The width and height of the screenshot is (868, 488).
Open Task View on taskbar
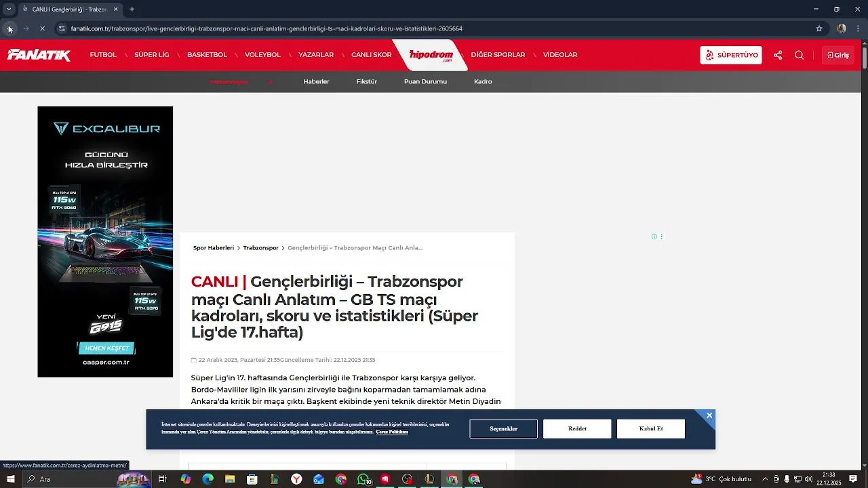[163, 479]
